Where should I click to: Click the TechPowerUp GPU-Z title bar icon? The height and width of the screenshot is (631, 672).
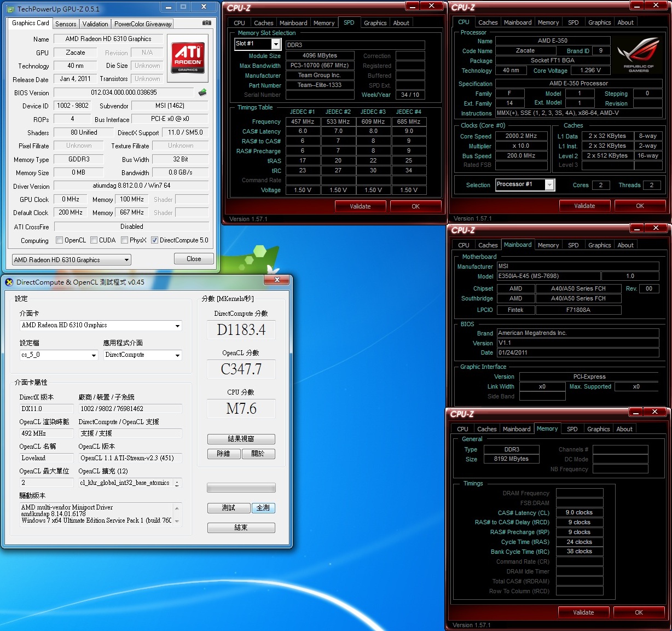click(x=10, y=9)
